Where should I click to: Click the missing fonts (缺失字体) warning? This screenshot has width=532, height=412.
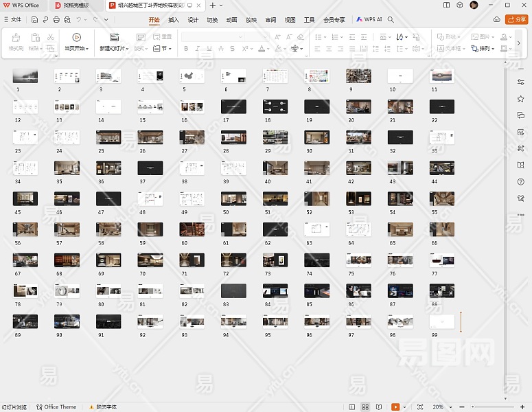pos(103,407)
